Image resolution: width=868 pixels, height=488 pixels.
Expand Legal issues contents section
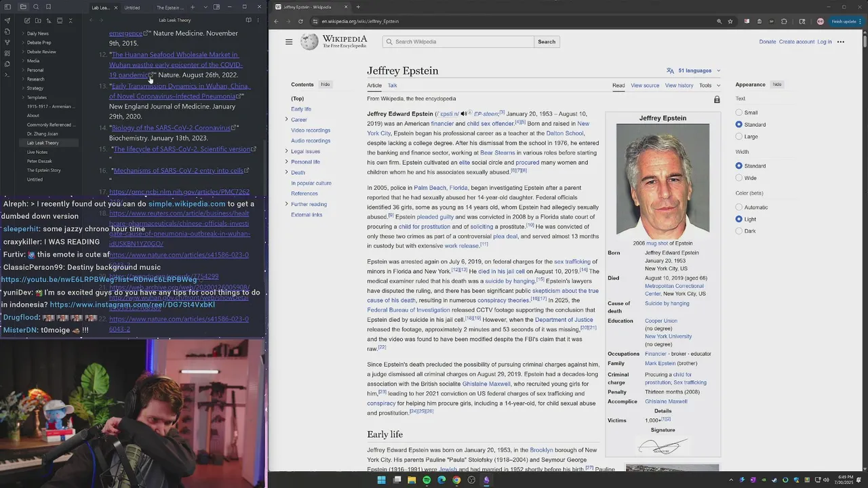[x=286, y=151]
